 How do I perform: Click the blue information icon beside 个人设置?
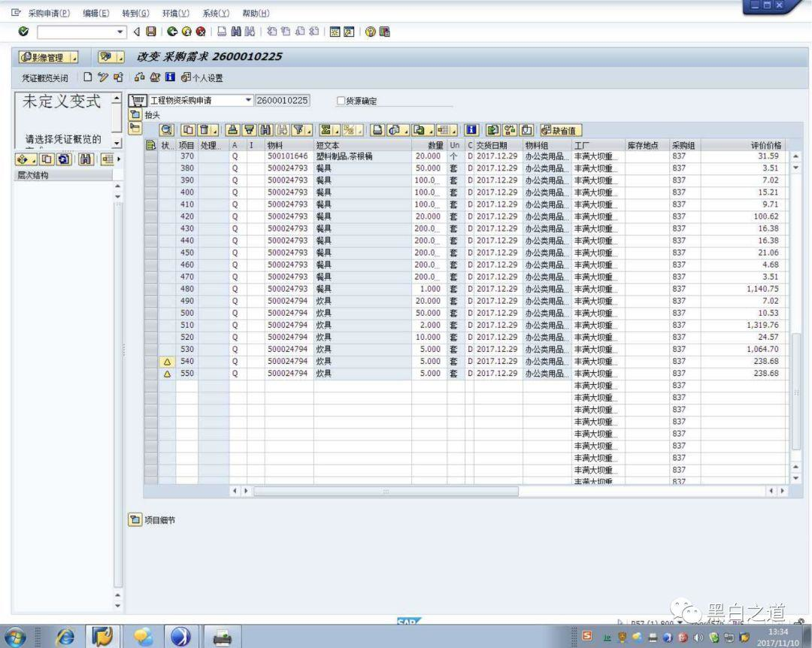click(x=170, y=77)
